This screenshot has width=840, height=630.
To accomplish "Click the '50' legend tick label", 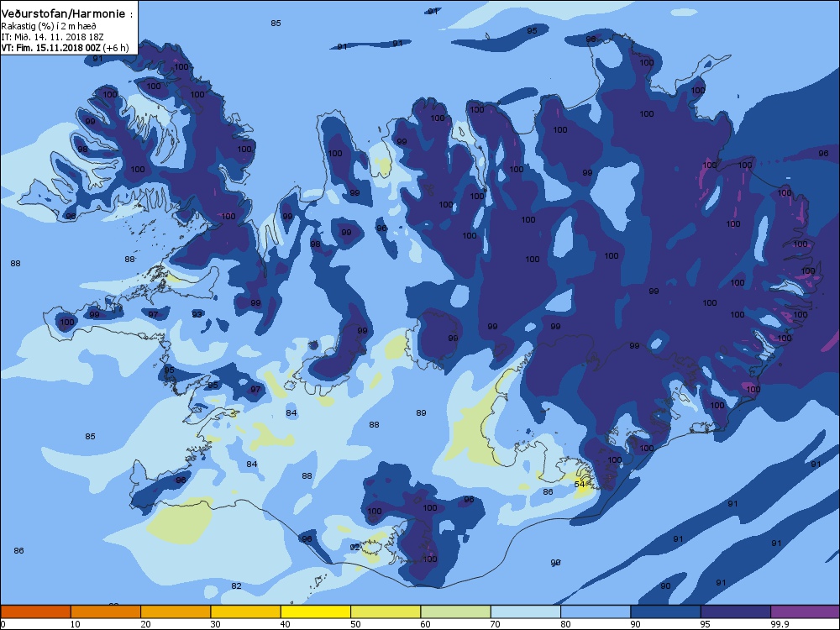I will coord(355,624).
